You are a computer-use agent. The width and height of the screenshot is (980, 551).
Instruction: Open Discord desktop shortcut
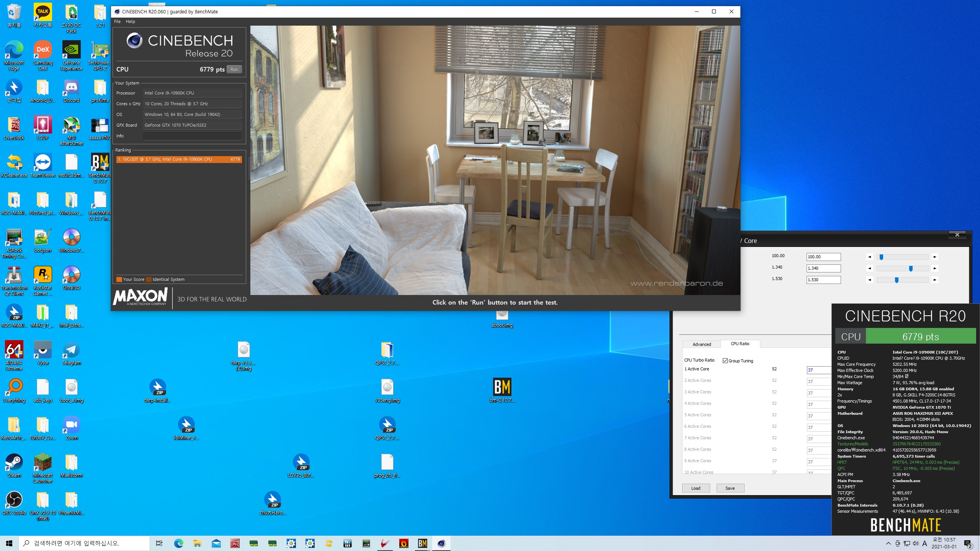pos(71,91)
